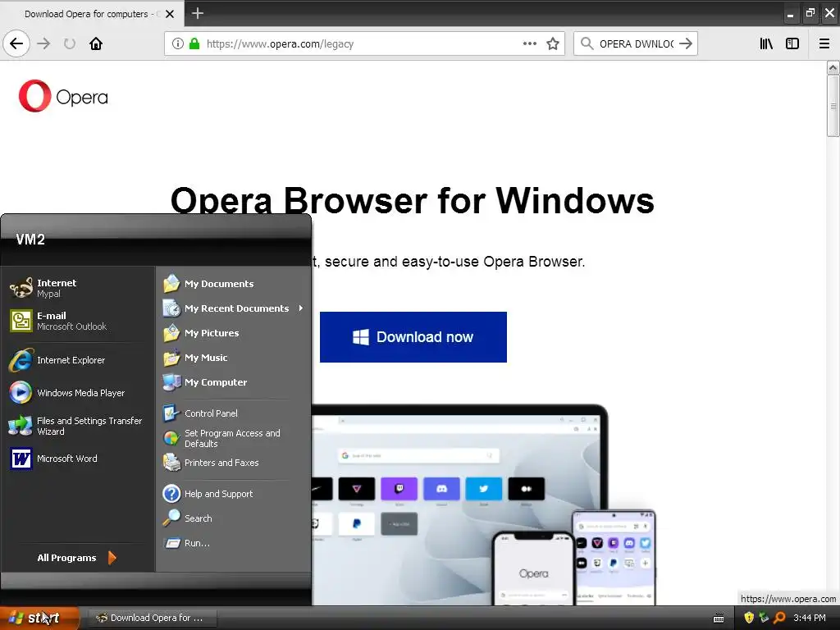This screenshot has height=630, width=840.
Task: Open the Run dialog
Action: click(x=234, y=543)
